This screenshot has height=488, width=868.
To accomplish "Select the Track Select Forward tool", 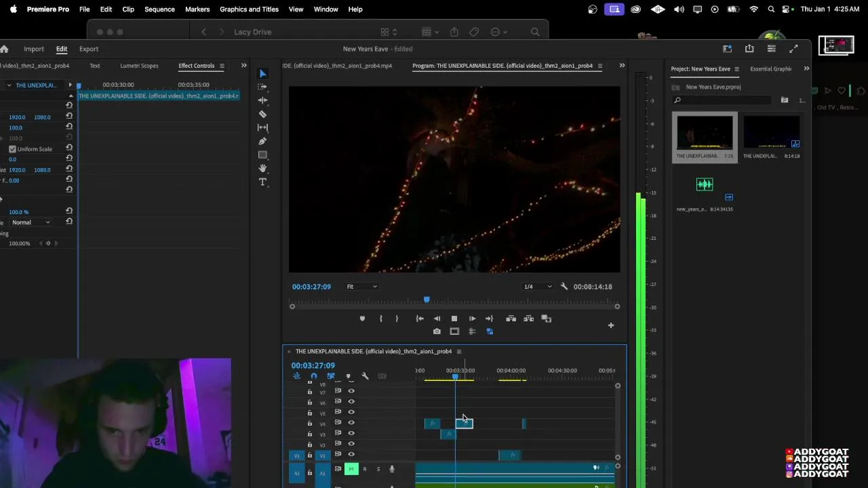I will point(263,87).
